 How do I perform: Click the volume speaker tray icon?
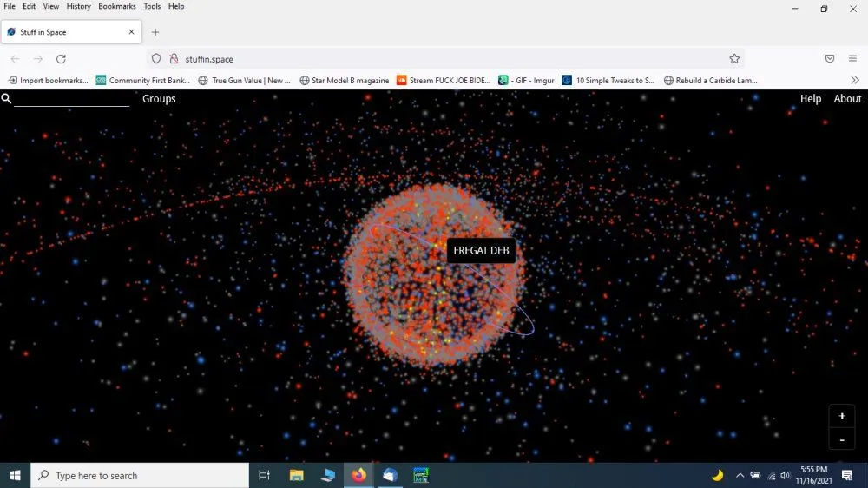[x=785, y=475]
